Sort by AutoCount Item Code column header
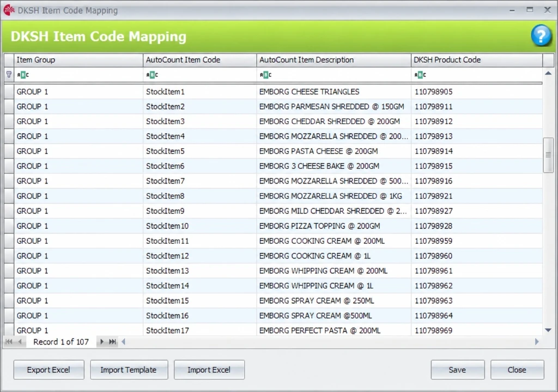Screen dimensions: 558x392 pos(199,60)
